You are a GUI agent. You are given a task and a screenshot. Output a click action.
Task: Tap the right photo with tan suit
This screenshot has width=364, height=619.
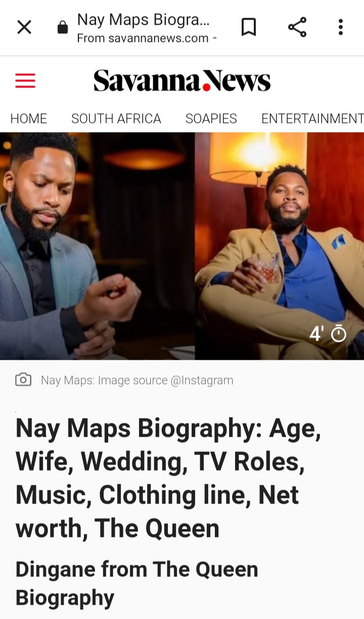click(x=280, y=246)
